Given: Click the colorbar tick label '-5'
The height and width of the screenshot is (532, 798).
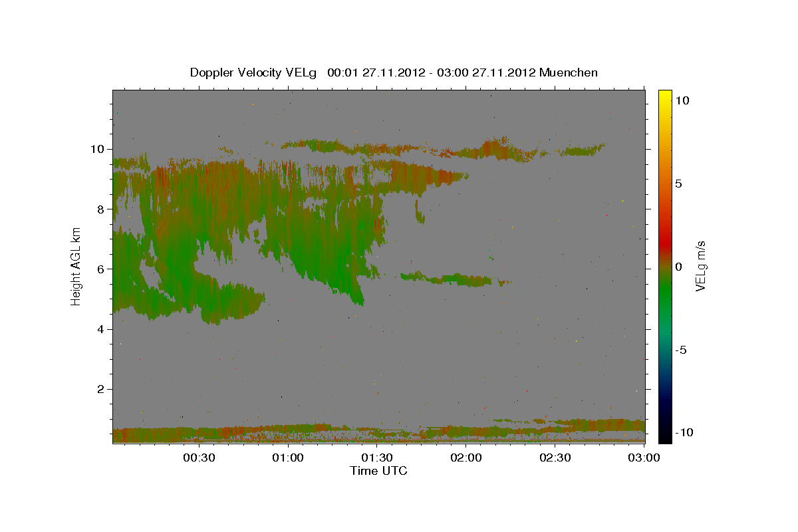Looking at the screenshot, I should coord(680,350).
